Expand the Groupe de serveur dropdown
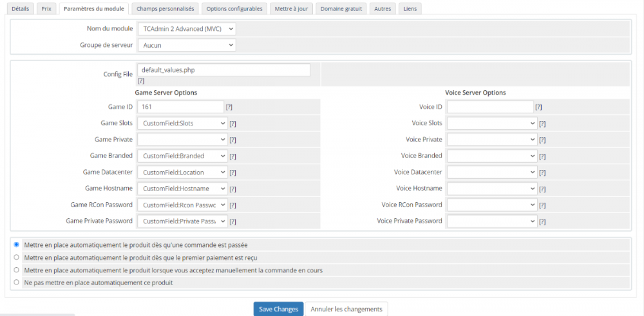 [186, 45]
